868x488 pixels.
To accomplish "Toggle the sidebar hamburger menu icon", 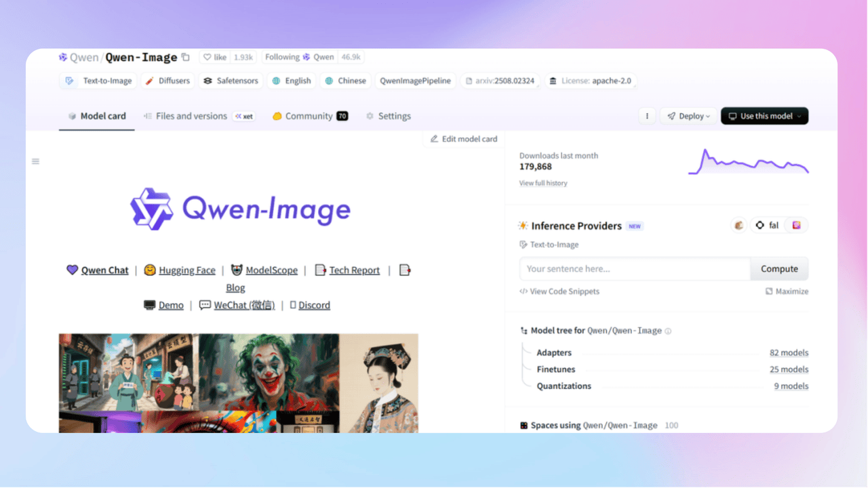I will 35,161.
